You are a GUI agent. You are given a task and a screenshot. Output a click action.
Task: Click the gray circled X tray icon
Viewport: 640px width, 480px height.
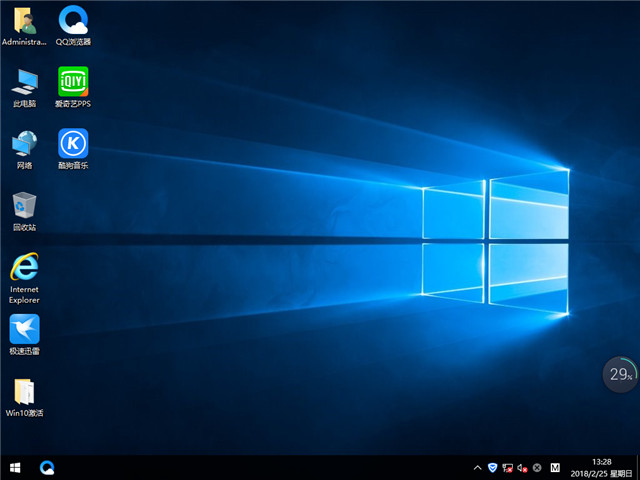(537, 468)
